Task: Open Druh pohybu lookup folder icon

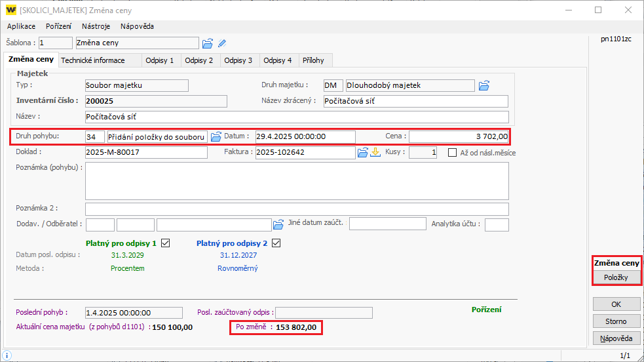Action: [x=216, y=136]
